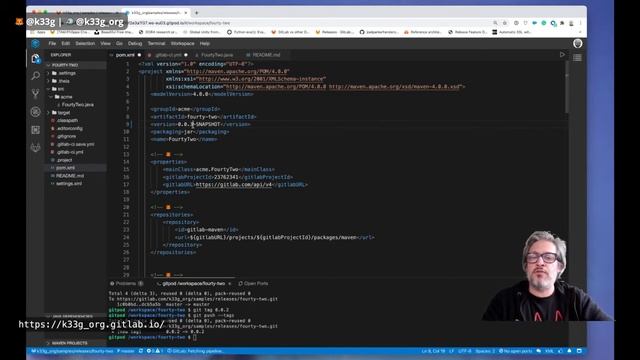
Task: Click the sync icon in status bar
Action: 141,351
